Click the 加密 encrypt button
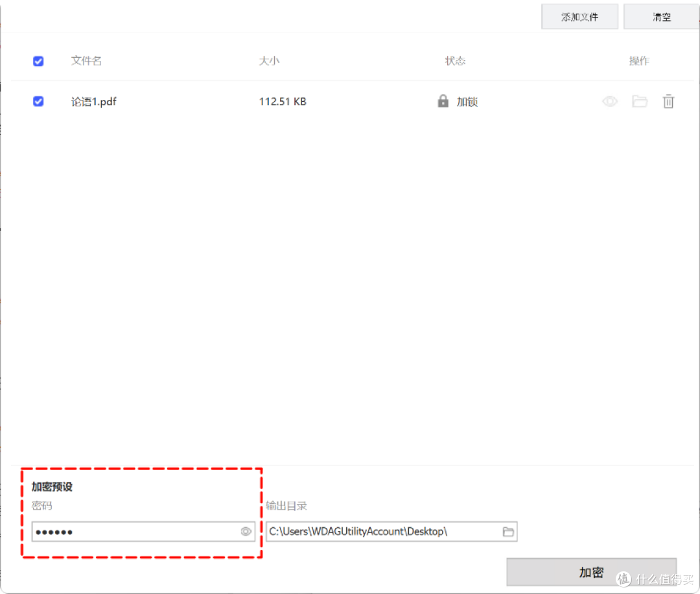 point(592,572)
